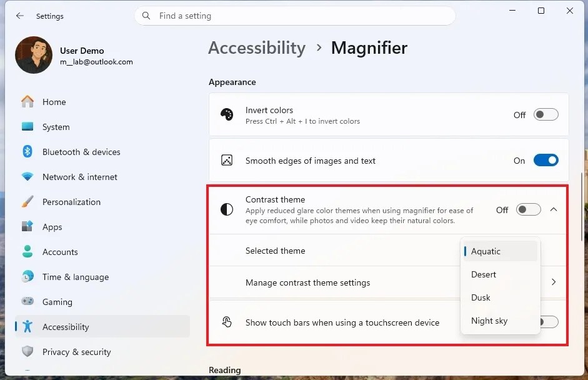
Task: Select Aquatic theme in dropdown
Action: click(x=501, y=251)
